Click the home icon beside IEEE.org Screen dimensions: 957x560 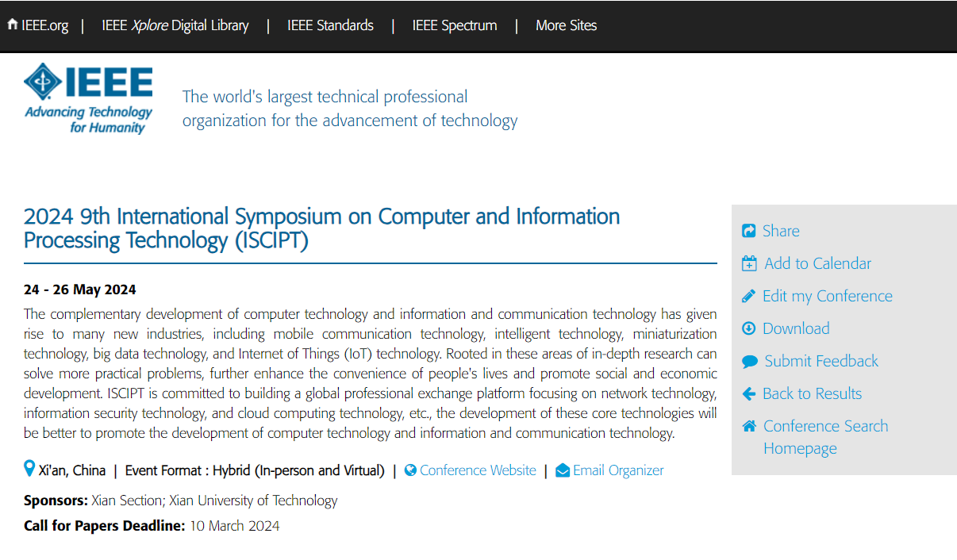point(12,25)
